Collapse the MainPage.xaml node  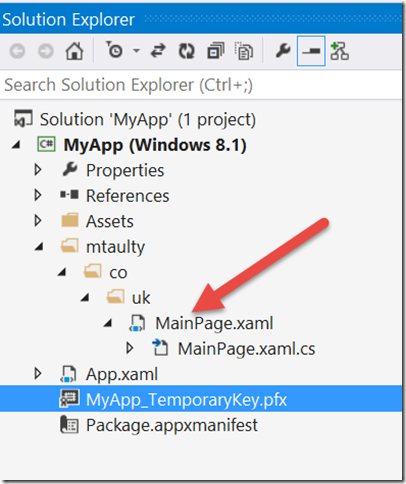point(108,323)
